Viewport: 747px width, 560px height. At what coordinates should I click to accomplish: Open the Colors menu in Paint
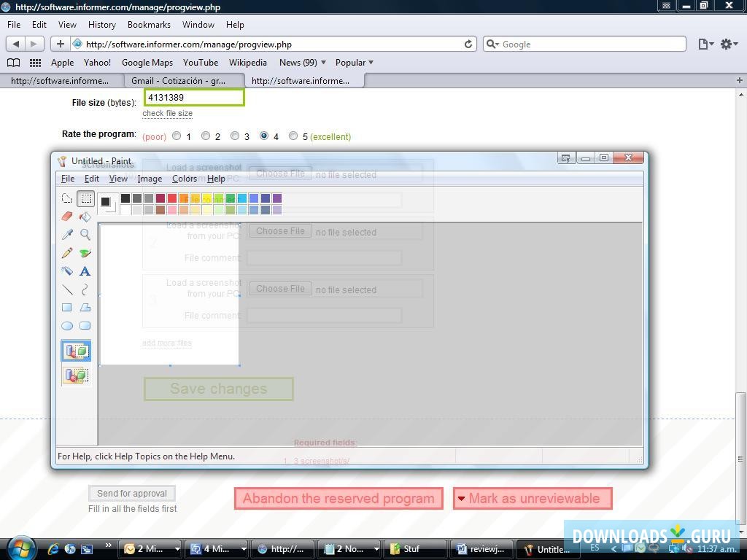click(x=185, y=179)
